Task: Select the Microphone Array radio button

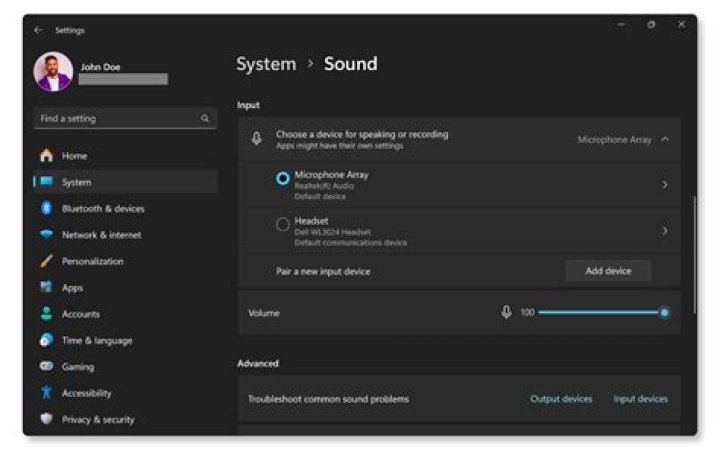Action: pyautogui.click(x=283, y=179)
